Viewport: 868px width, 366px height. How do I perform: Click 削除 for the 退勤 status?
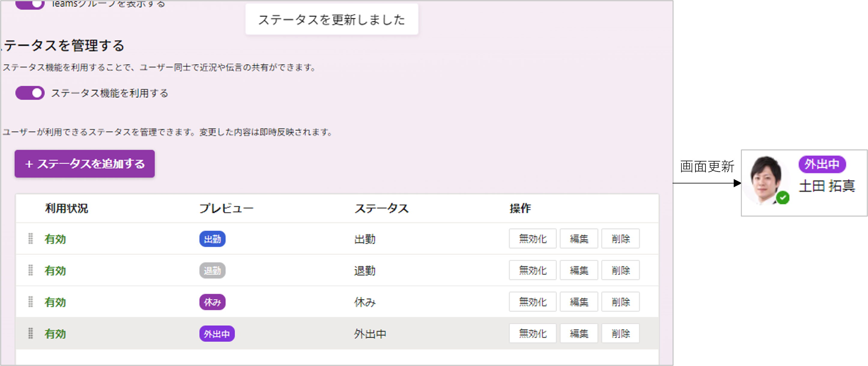620,270
